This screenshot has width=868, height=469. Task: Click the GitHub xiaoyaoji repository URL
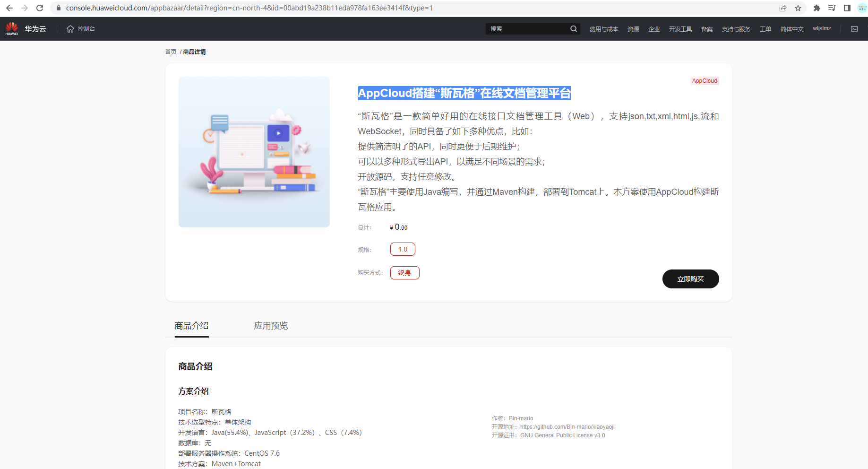tap(567, 427)
